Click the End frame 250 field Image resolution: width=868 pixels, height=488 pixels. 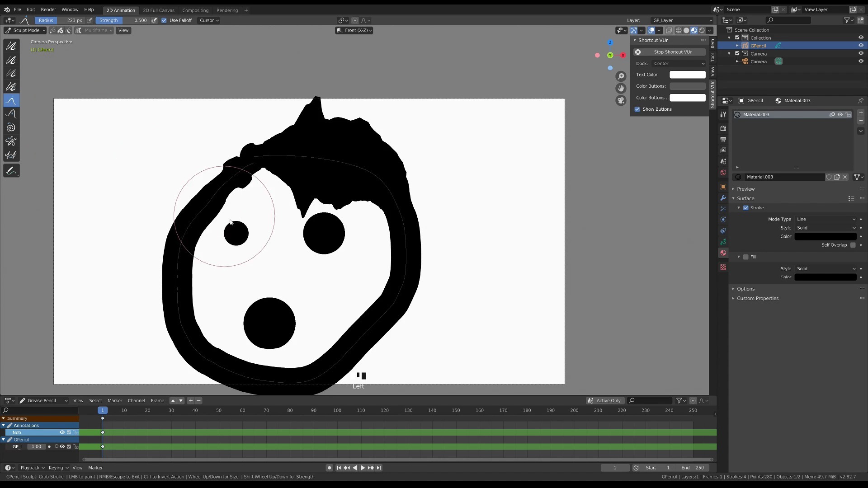tap(693, 468)
